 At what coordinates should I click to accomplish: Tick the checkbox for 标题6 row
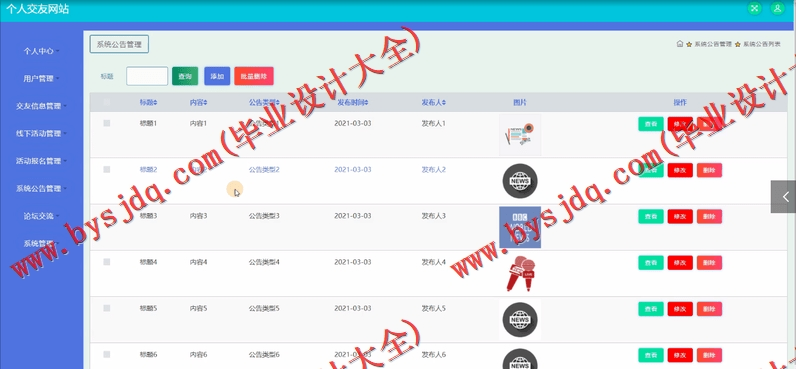click(107, 354)
